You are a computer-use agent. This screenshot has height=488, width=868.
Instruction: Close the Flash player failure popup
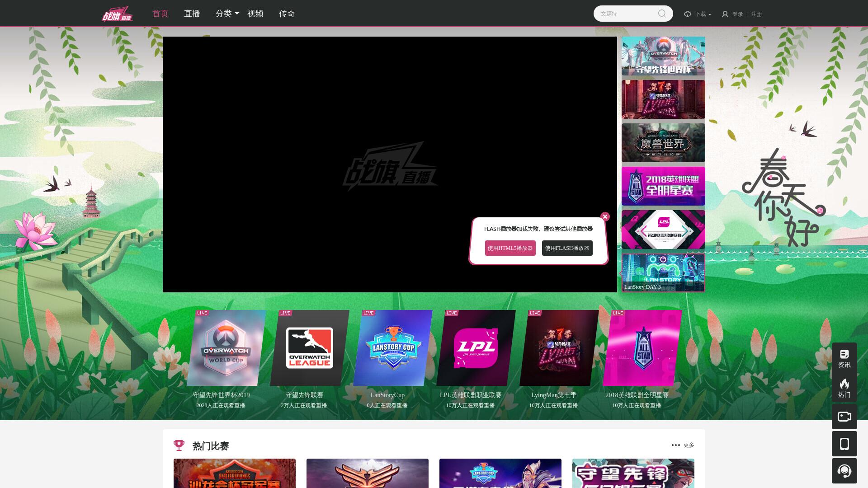coord(605,217)
